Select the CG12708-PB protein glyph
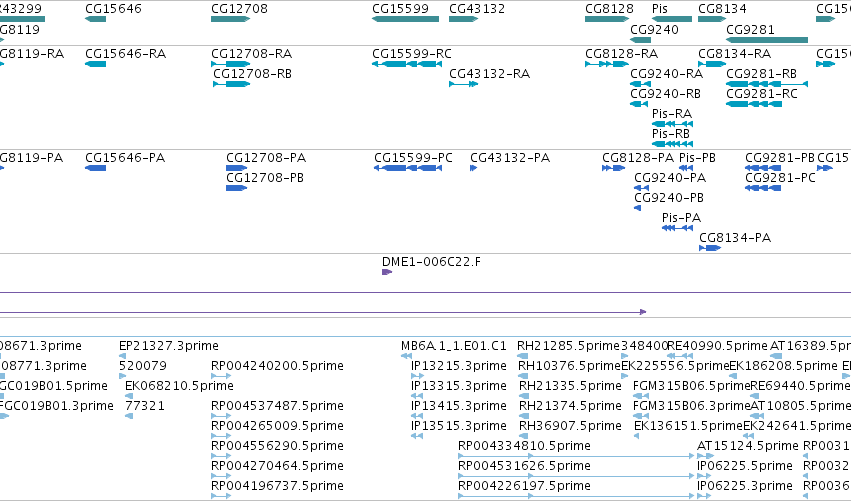Viewport: 851px width, 501px height. tap(237, 188)
